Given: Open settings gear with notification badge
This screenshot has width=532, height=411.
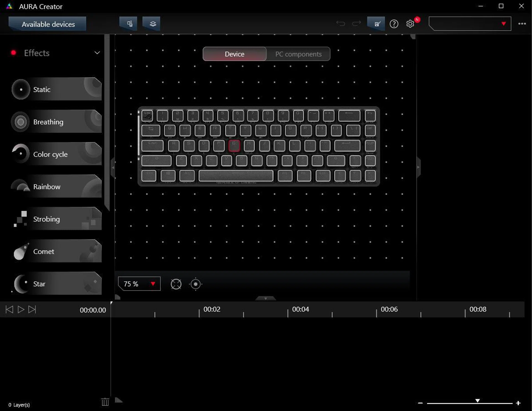Looking at the screenshot, I should pos(410,24).
